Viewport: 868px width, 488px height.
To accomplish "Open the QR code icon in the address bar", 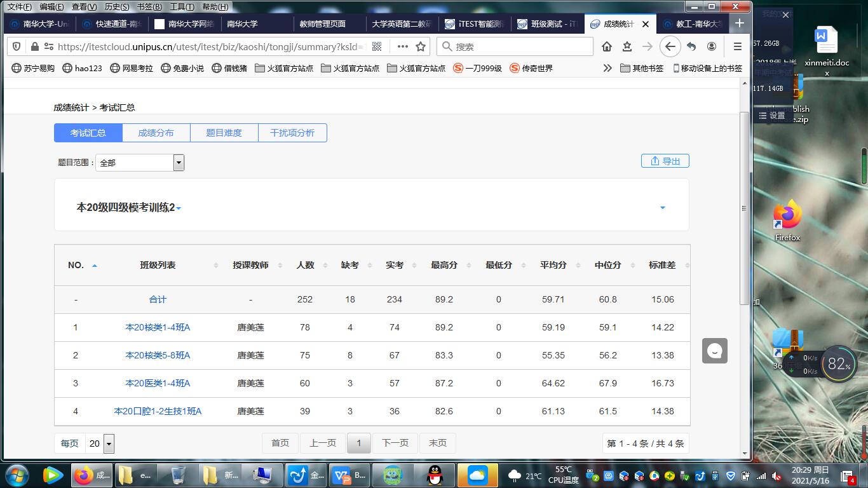I will coord(377,46).
